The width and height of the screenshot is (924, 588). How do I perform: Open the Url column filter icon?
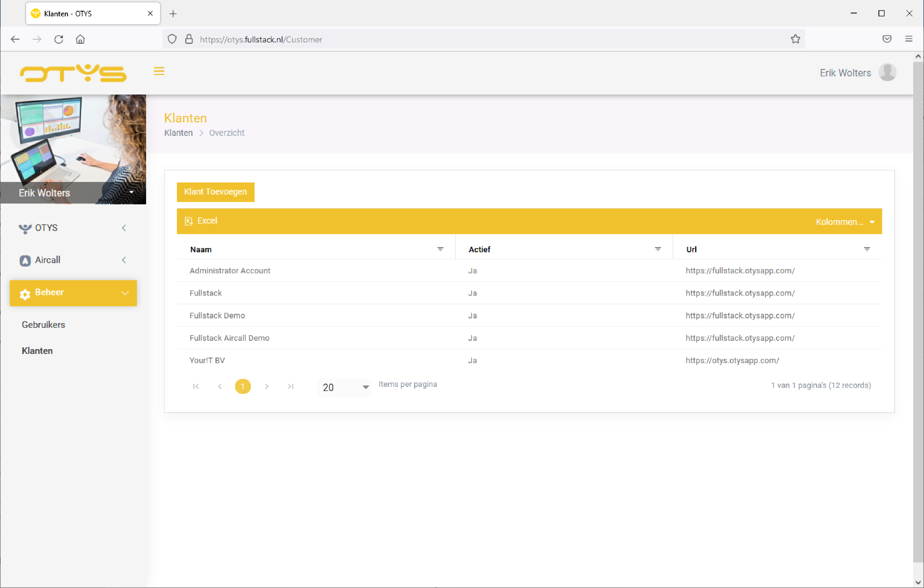click(867, 249)
